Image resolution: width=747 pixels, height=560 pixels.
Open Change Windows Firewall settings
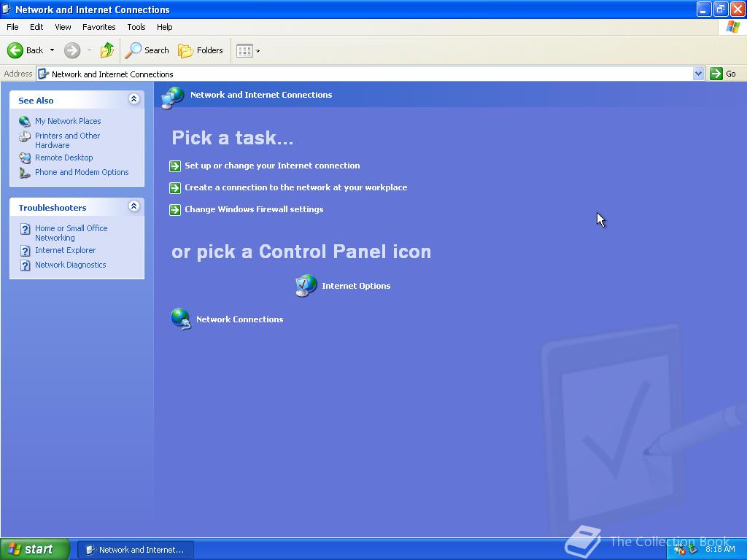(254, 209)
